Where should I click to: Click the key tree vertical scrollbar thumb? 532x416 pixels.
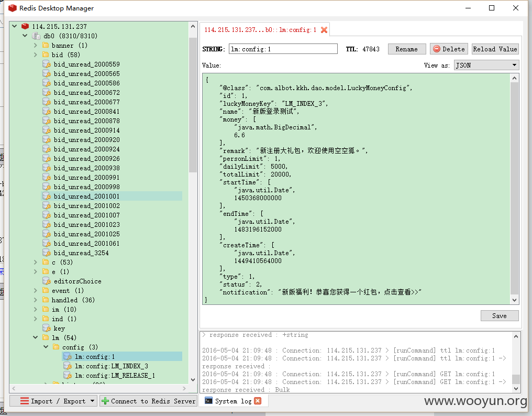tap(193, 105)
